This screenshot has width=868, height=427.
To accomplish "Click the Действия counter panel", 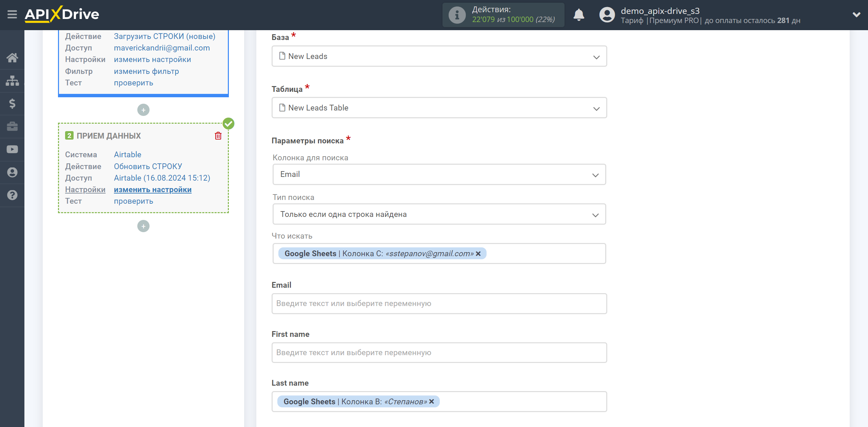I will point(503,15).
